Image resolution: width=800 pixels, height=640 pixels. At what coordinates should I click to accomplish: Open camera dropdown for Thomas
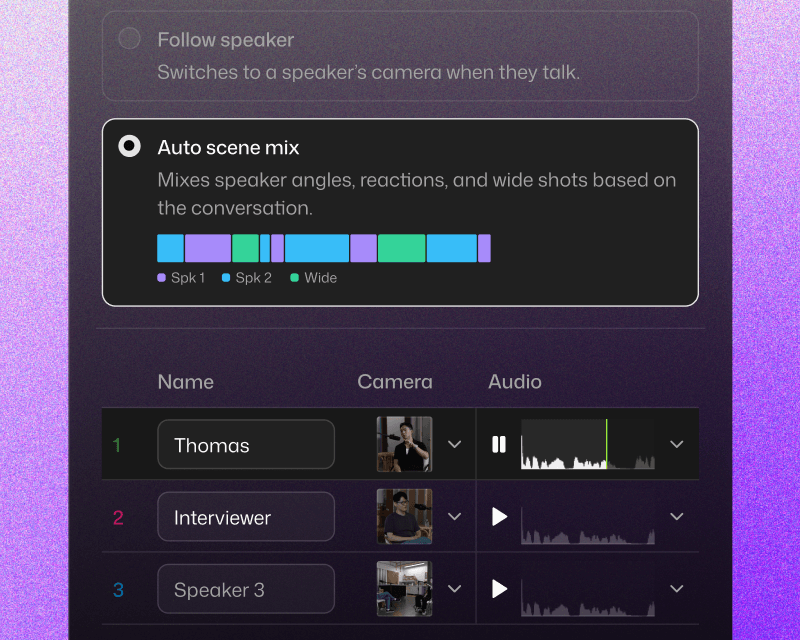click(454, 444)
